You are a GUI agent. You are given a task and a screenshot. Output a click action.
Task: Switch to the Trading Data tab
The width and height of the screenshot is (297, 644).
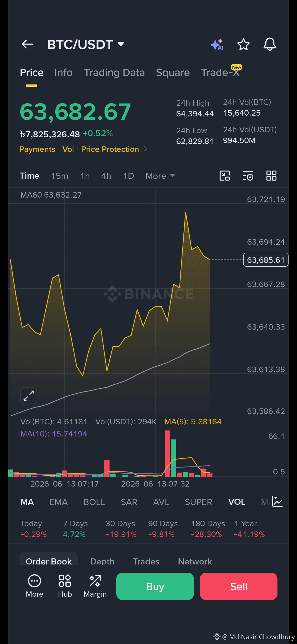(x=114, y=73)
